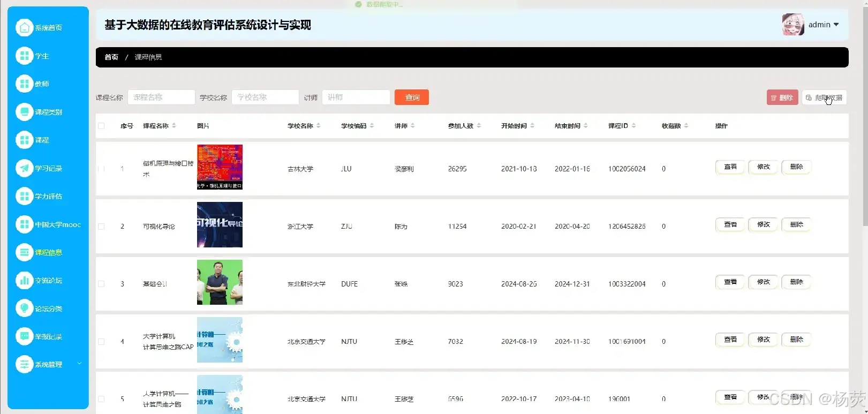868x414 pixels.
Task: Open the 吉林大学 course thumbnail
Action: pyautogui.click(x=220, y=167)
